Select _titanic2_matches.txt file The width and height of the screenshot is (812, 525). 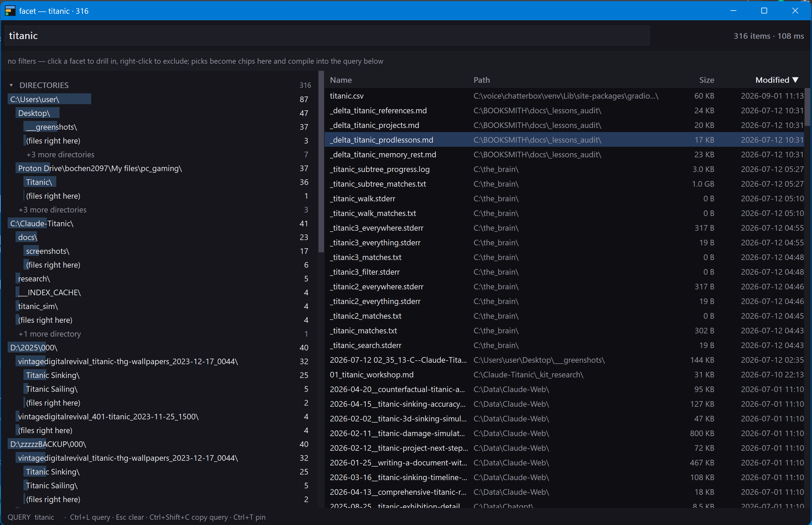point(564,316)
